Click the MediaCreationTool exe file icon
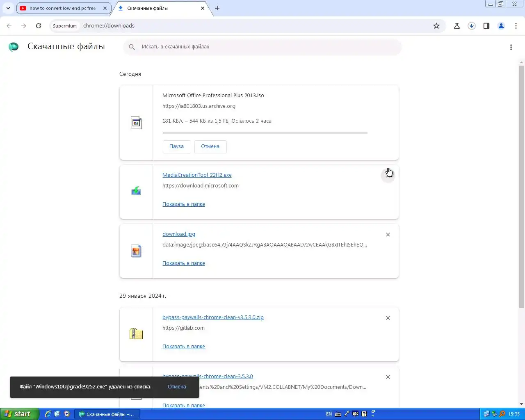 tap(136, 191)
